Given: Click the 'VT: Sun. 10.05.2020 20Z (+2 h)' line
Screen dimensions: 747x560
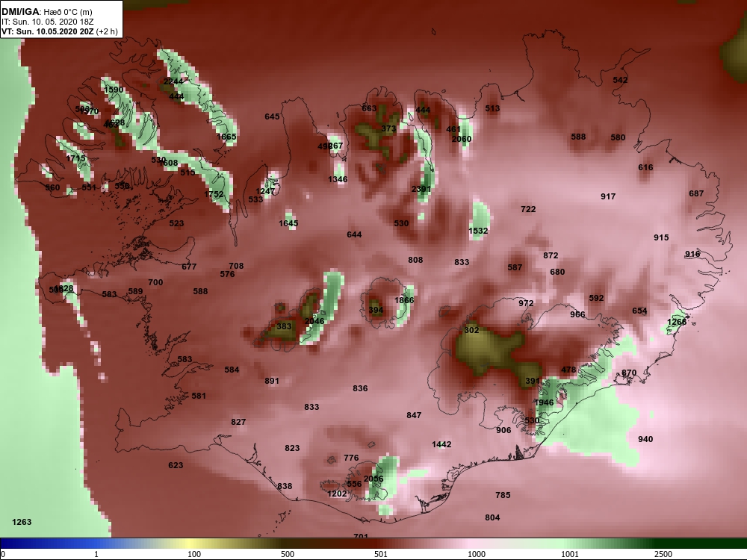Looking at the screenshot, I should [x=60, y=31].
